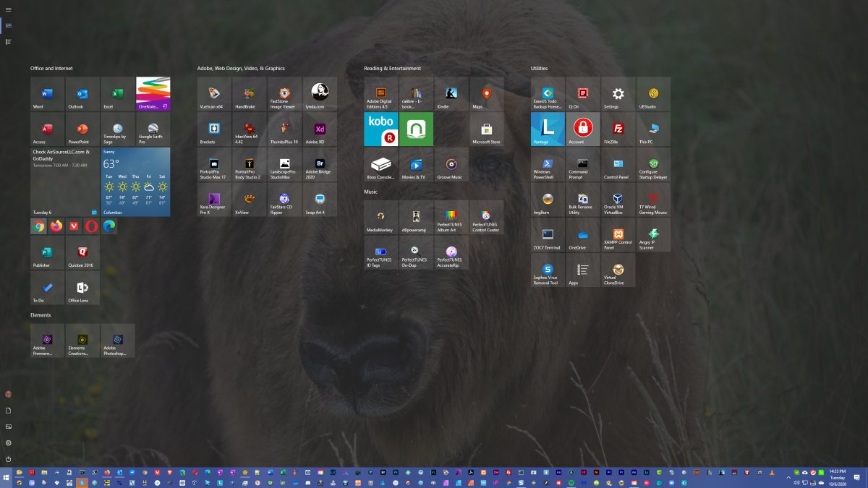Launch the Quicken 2016 tile
This screenshot has height=488, width=868.
[82, 253]
